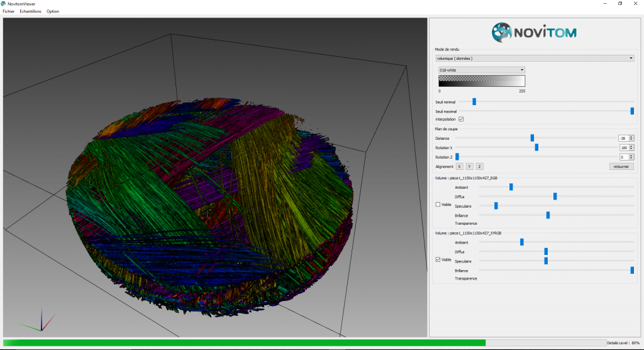
Task: Open the 'volumique ( données )' render mode dropdown
Action: coord(534,59)
